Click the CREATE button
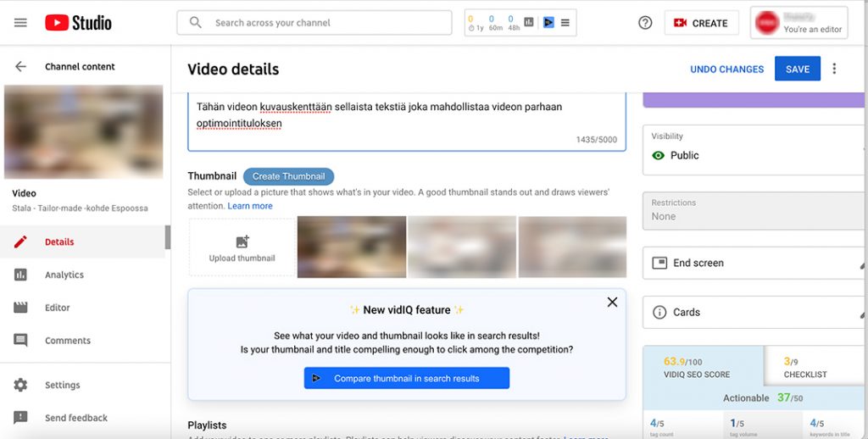Screen dimensions: 868x439 pyautogui.click(x=701, y=23)
